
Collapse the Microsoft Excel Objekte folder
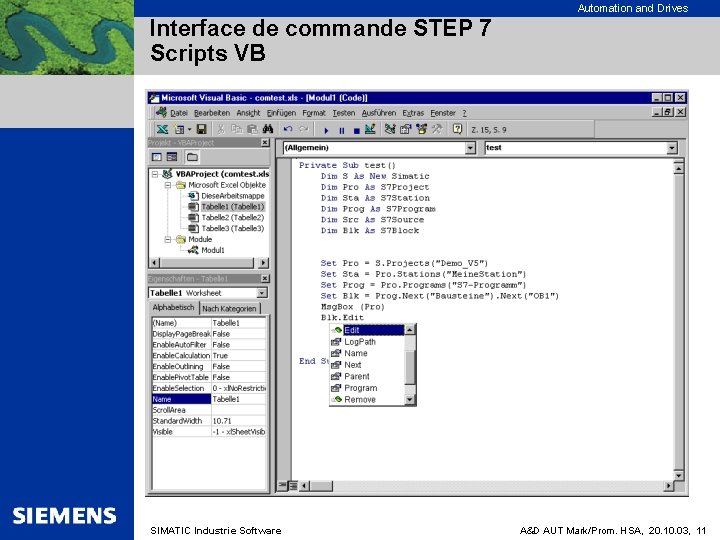click(x=168, y=186)
